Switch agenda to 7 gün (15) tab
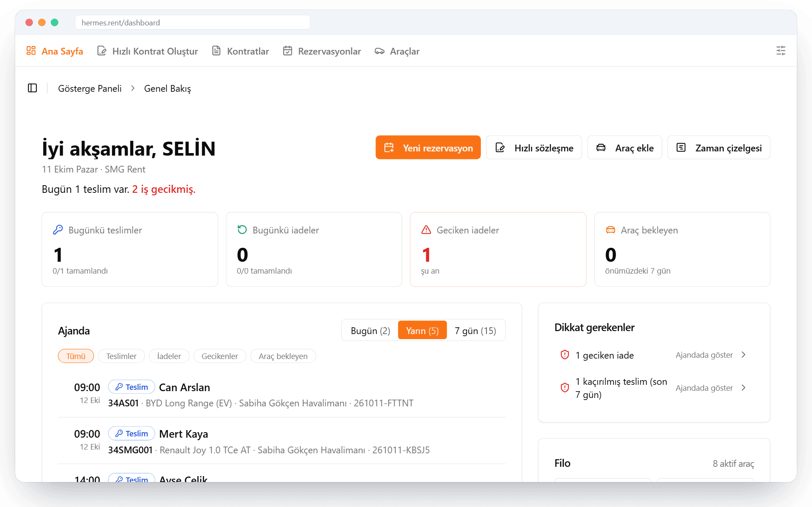Screen dimensions: 812x507 click(x=475, y=331)
